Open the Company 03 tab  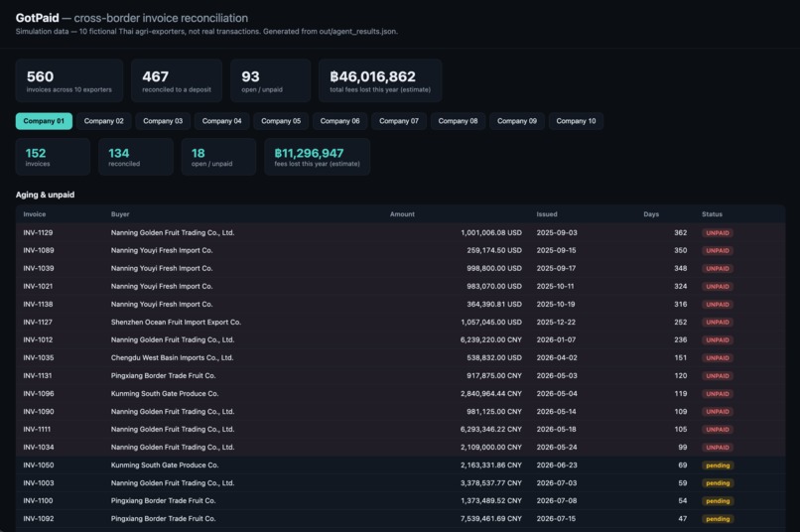tap(163, 121)
